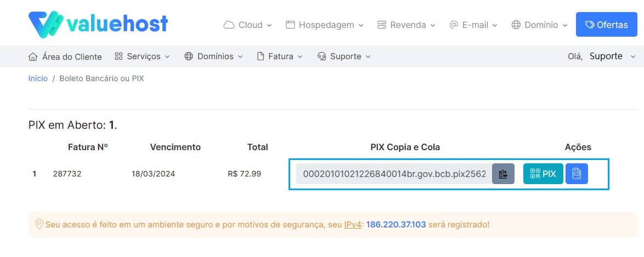Click the headset icon beside Suporte
Viewport: 644px width, 257px height.
(x=321, y=56)
